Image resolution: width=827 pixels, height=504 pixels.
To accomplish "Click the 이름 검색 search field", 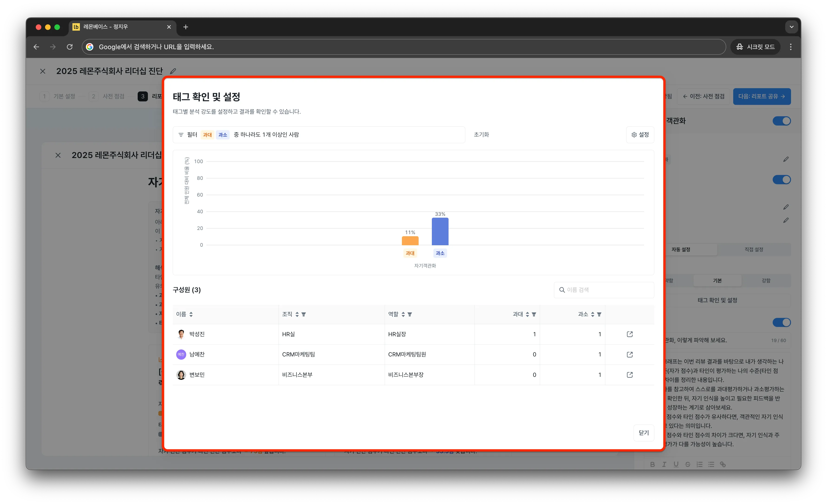I will [x=603, y=290].
